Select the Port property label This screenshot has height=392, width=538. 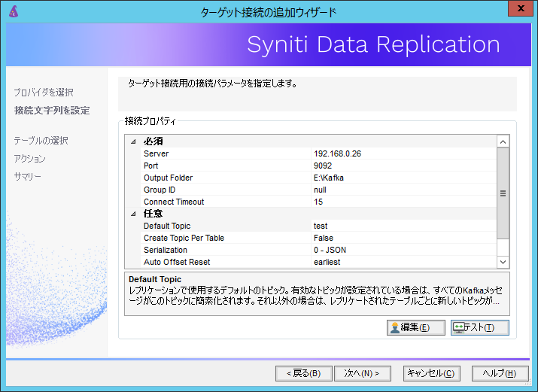(151, 166)
